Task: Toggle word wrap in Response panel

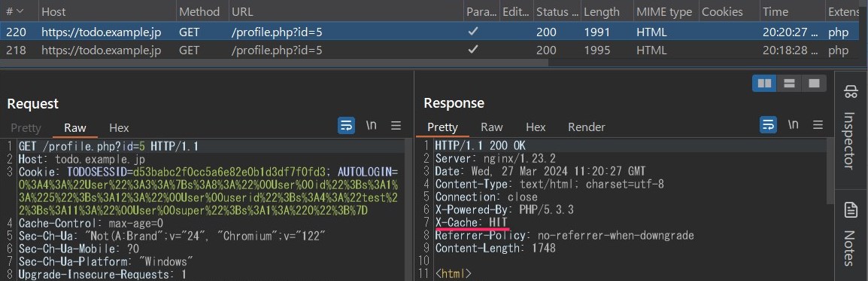Action: pos(769,125)
